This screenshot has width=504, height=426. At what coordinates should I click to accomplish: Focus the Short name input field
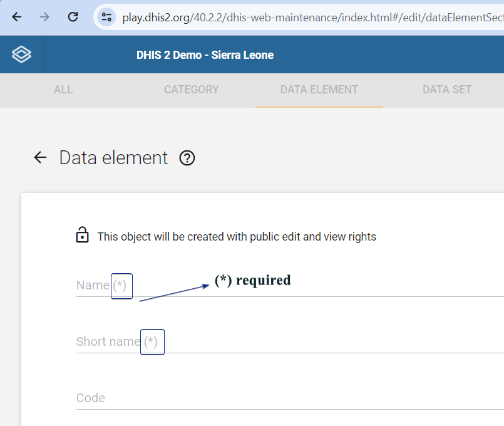point(290,342)
